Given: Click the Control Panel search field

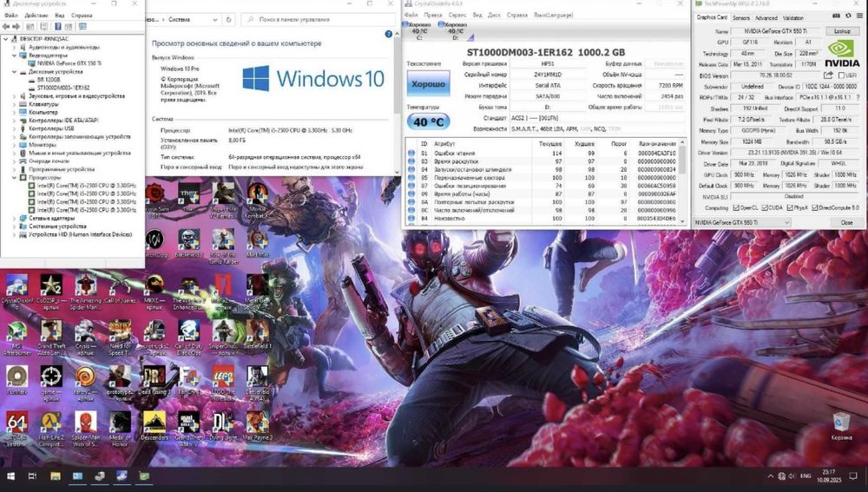Looking at the screenshot, I should pyautogui.click(x=318, y=19).
